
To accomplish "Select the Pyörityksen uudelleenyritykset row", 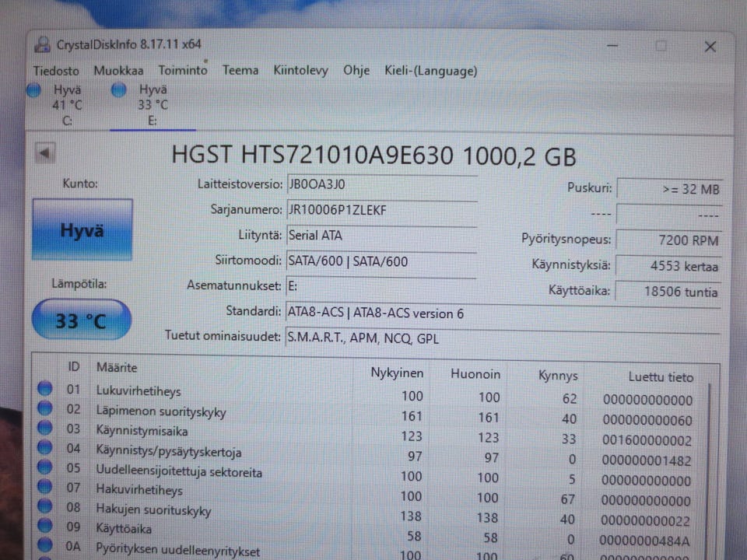I will coord(366,552).
